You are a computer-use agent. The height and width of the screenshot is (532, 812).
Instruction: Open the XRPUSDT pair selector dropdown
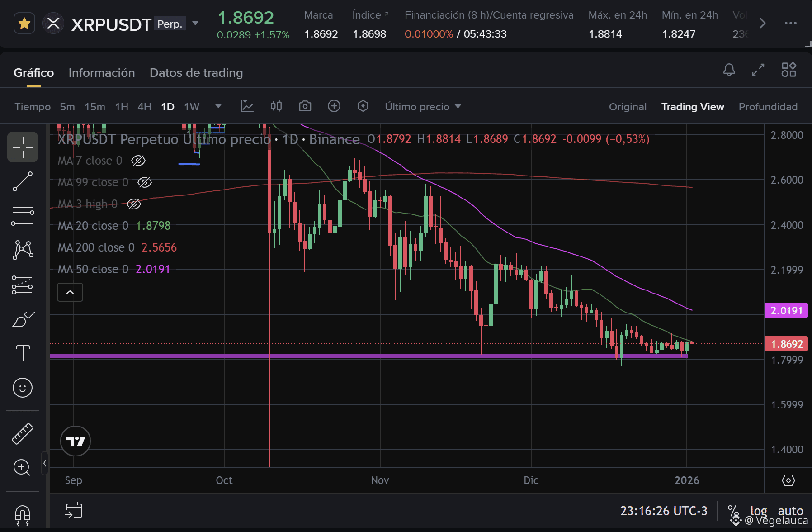(x=195, y=23)
